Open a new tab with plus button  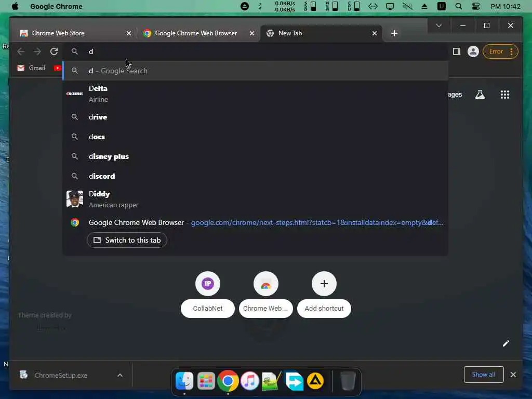click(x=394, y=33)
